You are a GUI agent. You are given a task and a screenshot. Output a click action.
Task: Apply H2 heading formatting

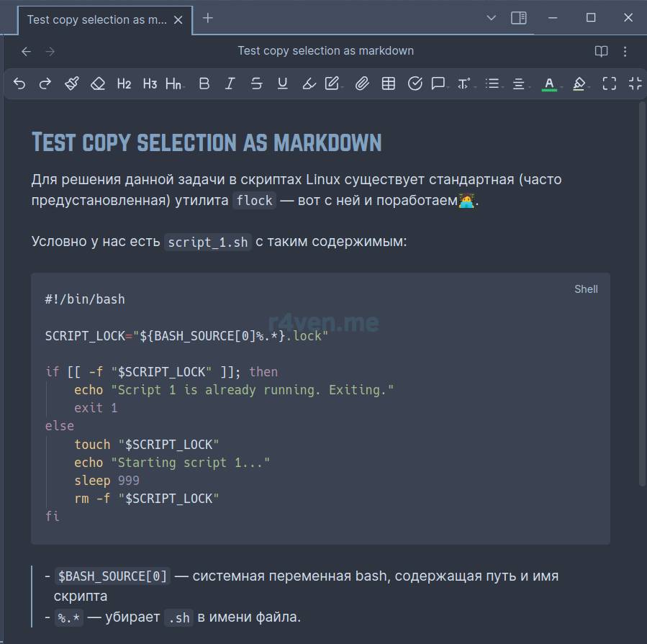point(124,84)
